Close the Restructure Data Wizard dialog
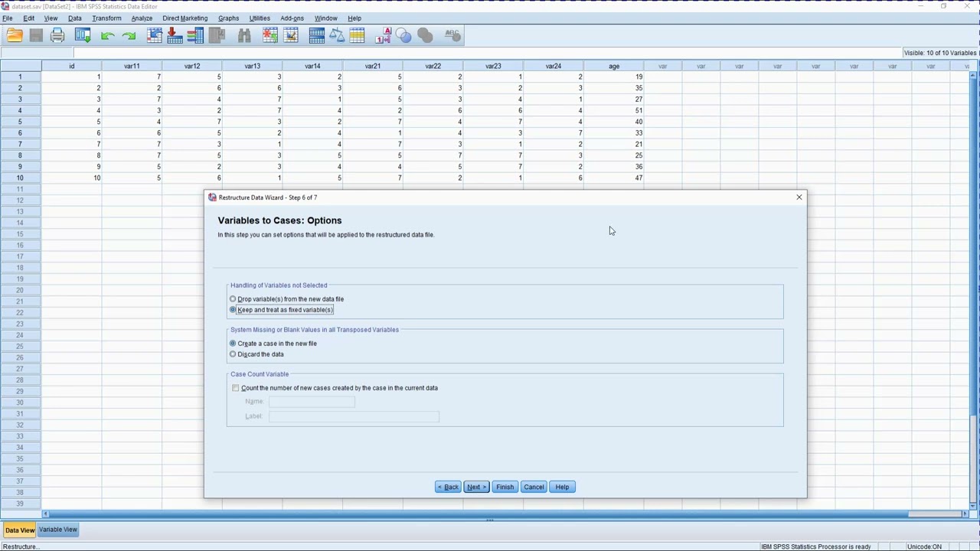 [x=799, y=197]
